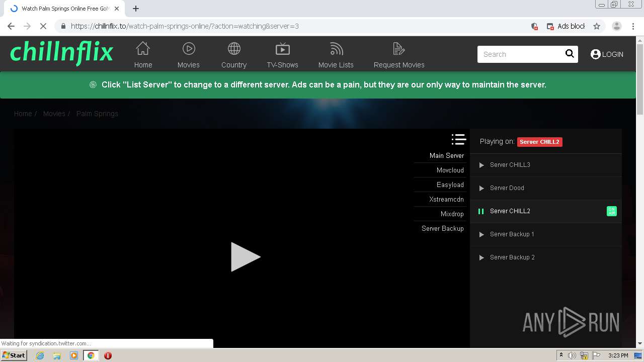Open the media player taskbar icon
The width and height of the screenshot is (644, 362).
click(x=74, y=355)
